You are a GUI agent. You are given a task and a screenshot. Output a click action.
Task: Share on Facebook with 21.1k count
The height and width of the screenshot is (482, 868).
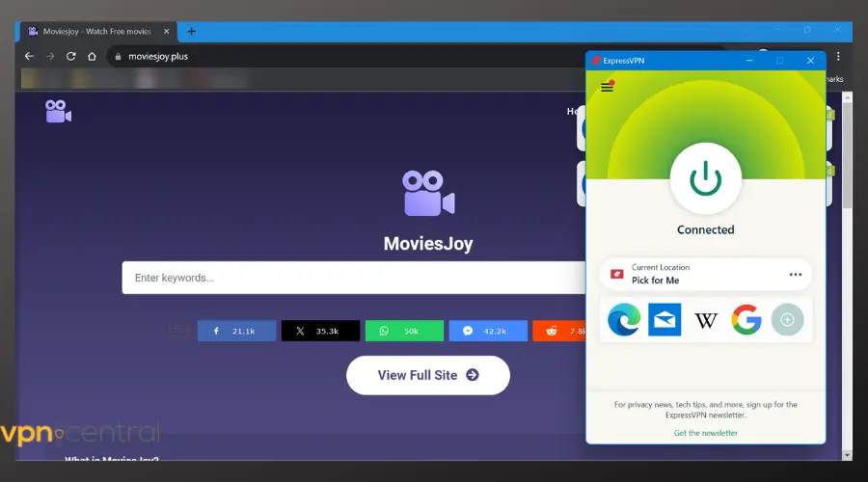[236, 331]
